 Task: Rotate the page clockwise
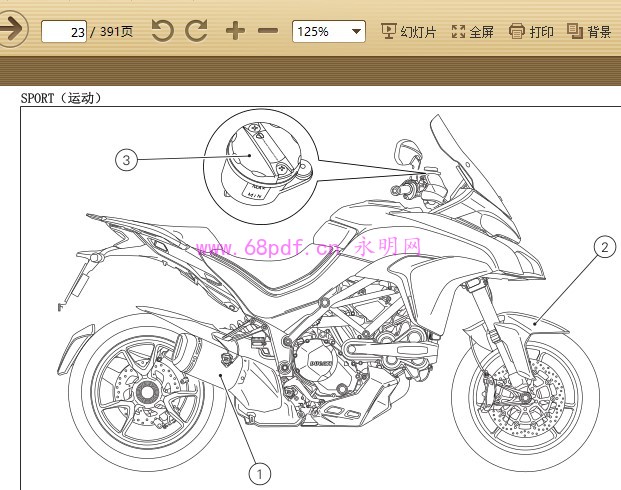pos(197,31)
